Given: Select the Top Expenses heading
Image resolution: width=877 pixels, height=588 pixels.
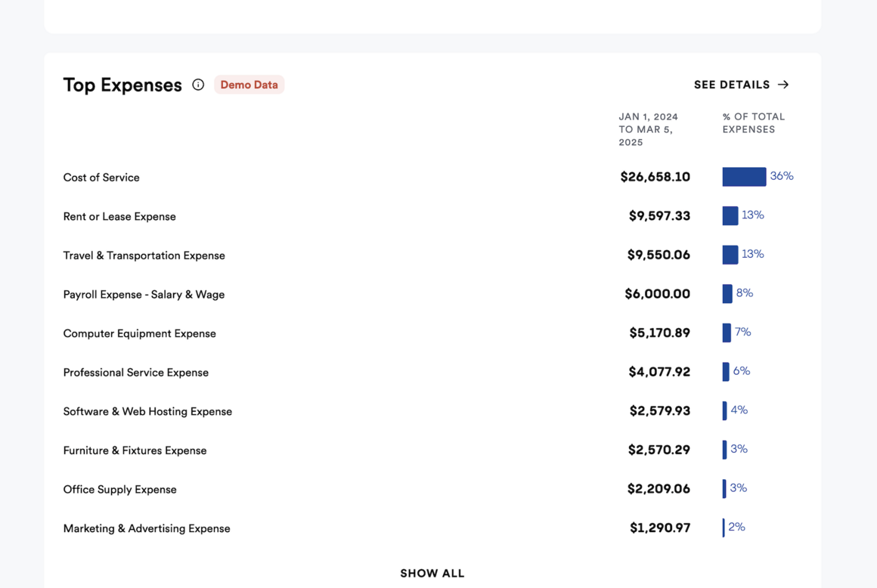Looking at the screenshot, I should 122,85.
